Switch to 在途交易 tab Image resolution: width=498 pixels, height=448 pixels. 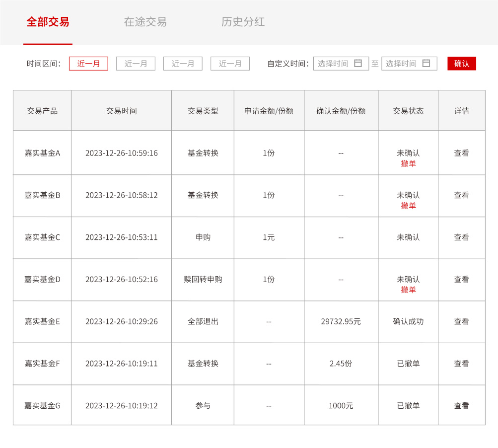[x=145, y=22]
